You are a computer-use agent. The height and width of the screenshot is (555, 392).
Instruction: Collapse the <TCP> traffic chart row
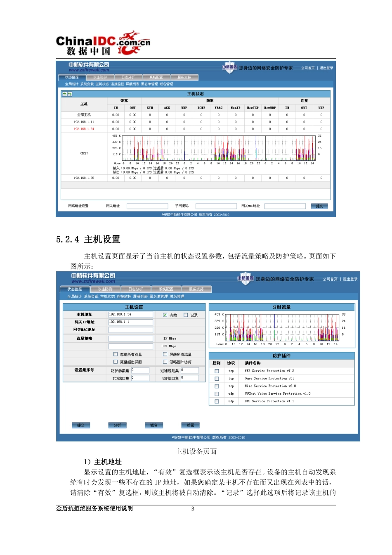[x=84, y=153]
